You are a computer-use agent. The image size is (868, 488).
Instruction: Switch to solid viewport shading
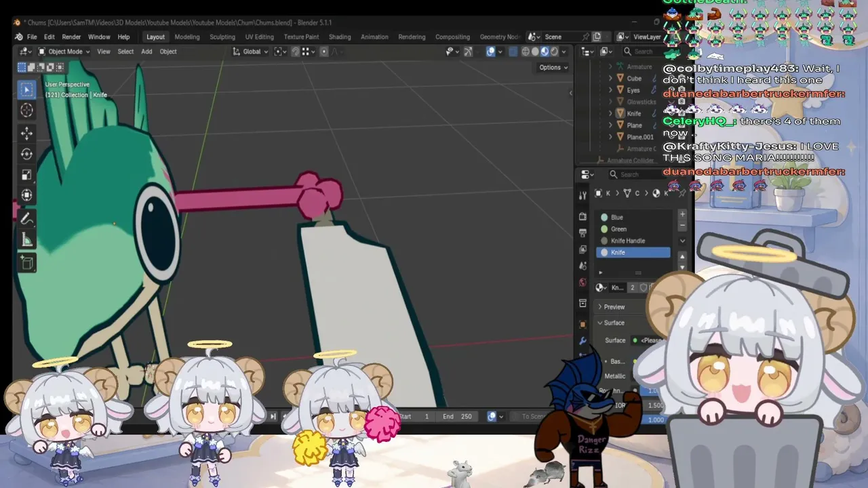click(535, 52)
